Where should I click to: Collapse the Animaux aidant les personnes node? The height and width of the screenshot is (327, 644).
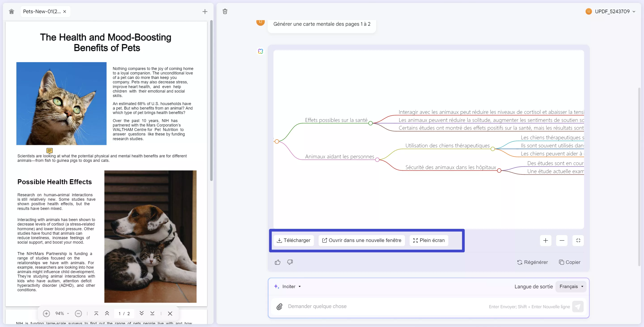point(377,160)
